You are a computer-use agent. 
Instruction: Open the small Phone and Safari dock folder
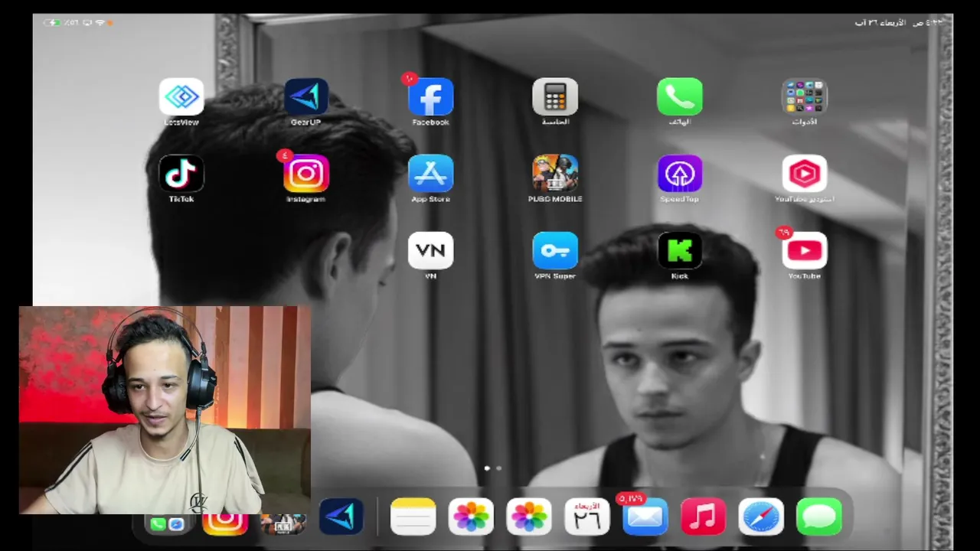tap(167, 524)
